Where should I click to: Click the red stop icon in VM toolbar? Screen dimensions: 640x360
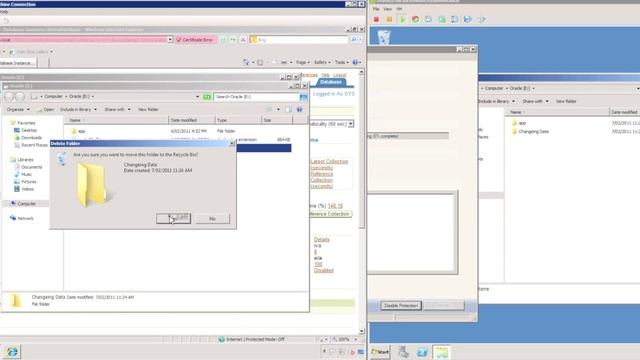pyautogui.click(x=376, y=19)
